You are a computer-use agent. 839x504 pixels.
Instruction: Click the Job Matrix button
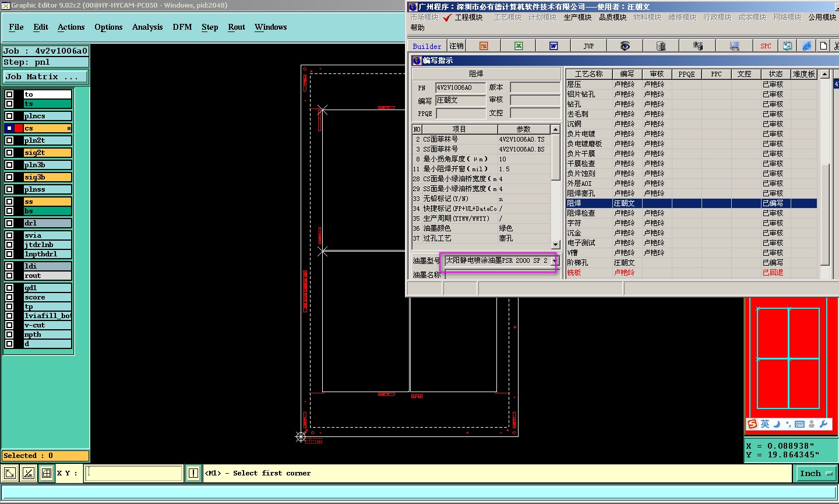[45, 77]
